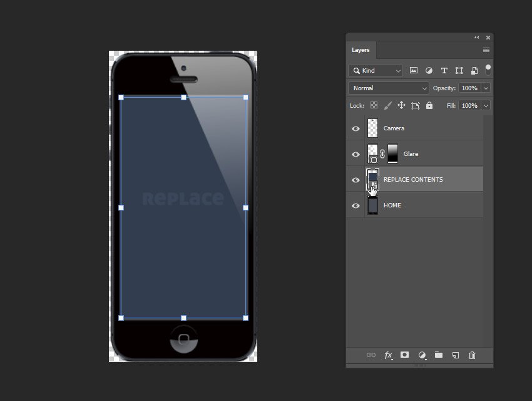
Task: Create a new layer
Action: click(456, 355)
